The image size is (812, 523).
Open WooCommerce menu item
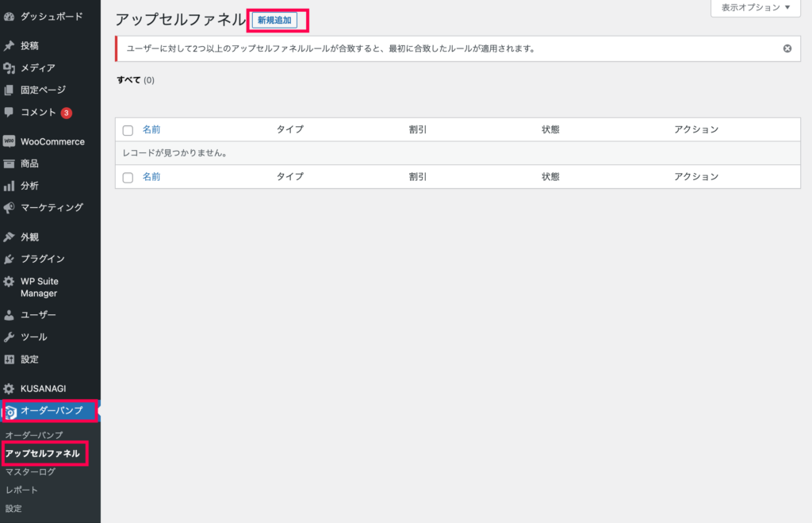[x=52, y=141]
